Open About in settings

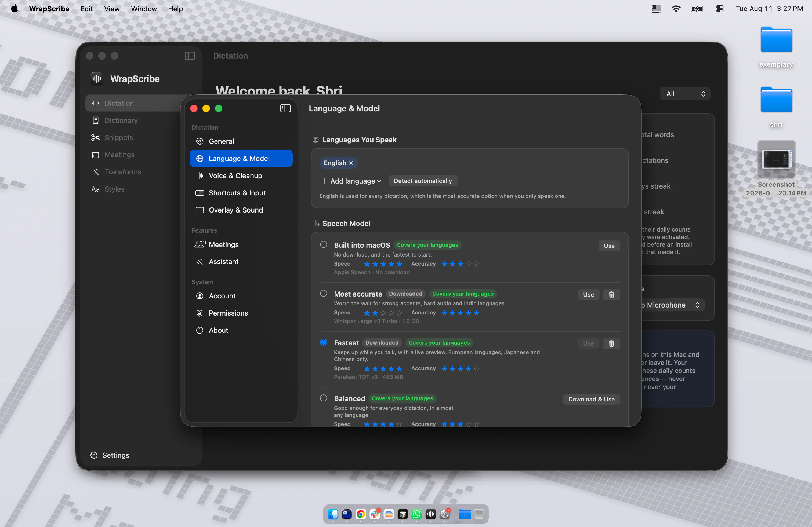[x=241, y=330]
